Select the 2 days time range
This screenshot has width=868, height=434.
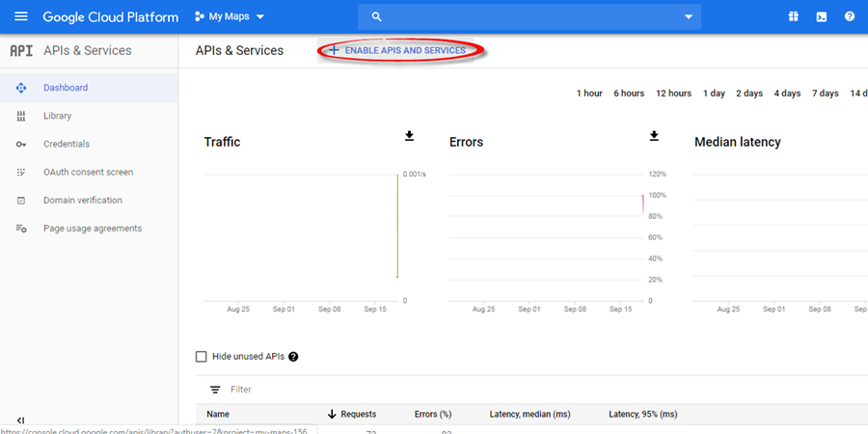pos(749,94)
